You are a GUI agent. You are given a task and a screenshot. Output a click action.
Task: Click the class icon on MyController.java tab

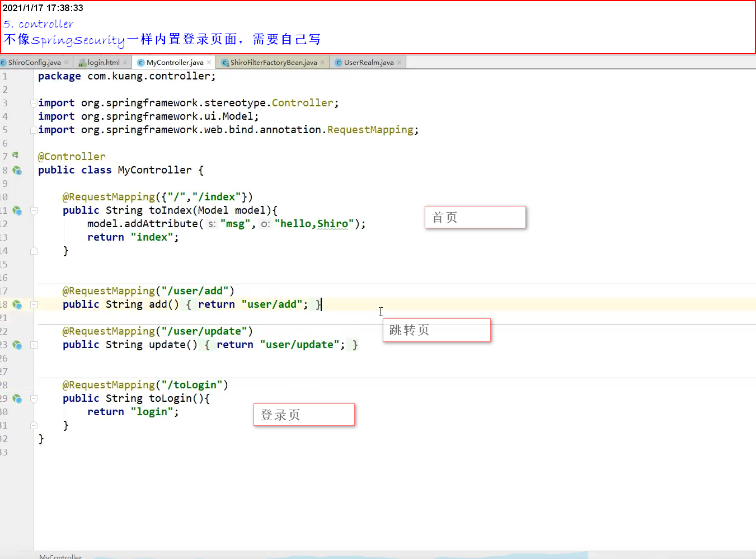pos(141,63)
